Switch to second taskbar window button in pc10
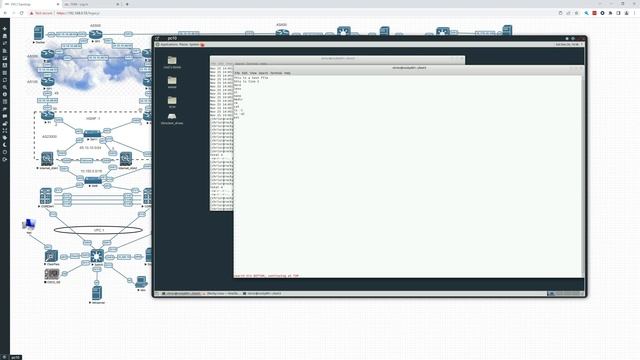Screen dimensions: 640x360 click(x=222, y=293)
